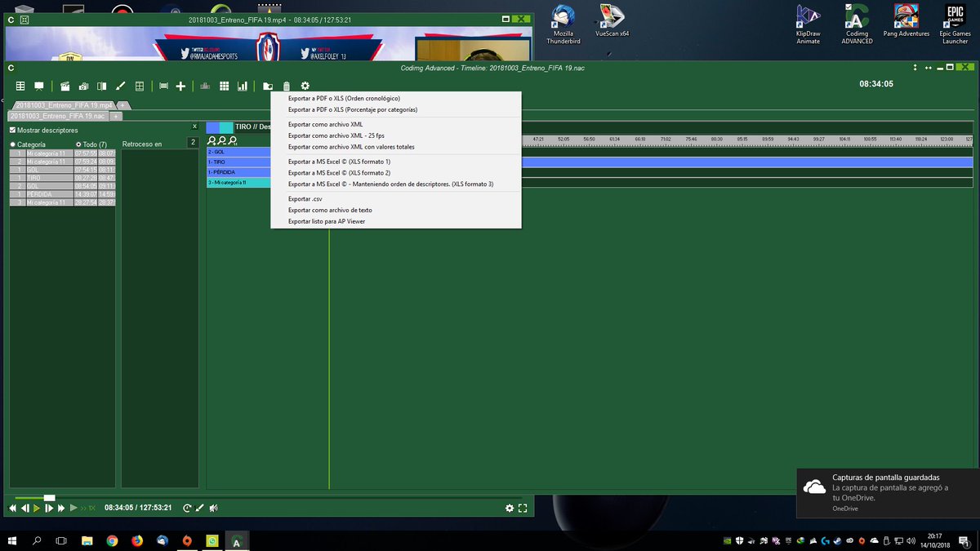Select the Categoría radio button
This screenshot has width=980, height=551.
tap(12, 144)
